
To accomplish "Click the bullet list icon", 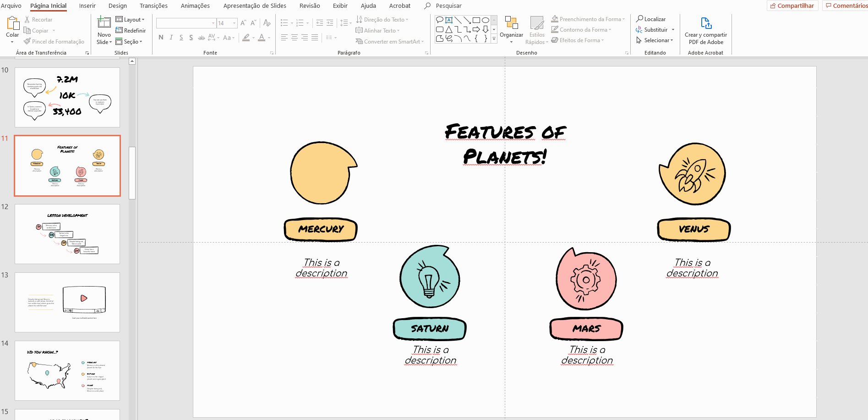I will point(284,23).
